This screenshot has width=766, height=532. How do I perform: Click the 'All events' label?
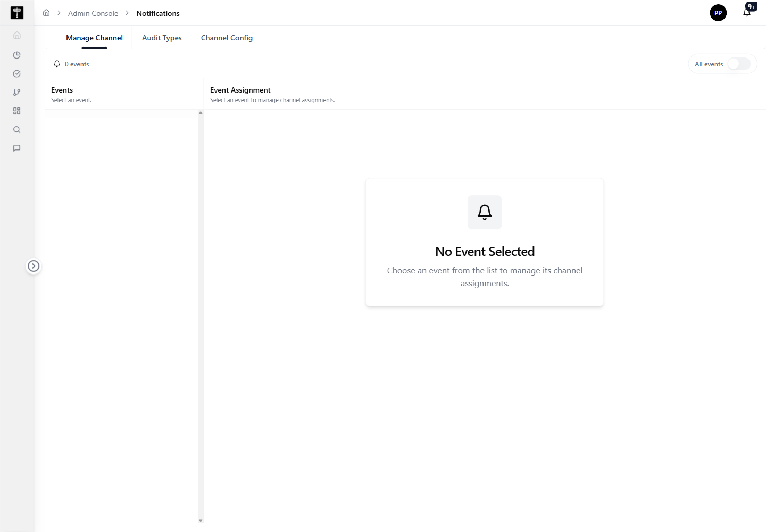click(709, 64)
